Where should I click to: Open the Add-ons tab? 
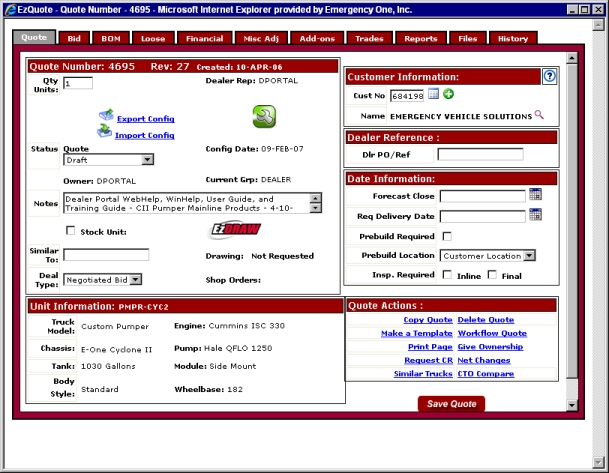317,38
